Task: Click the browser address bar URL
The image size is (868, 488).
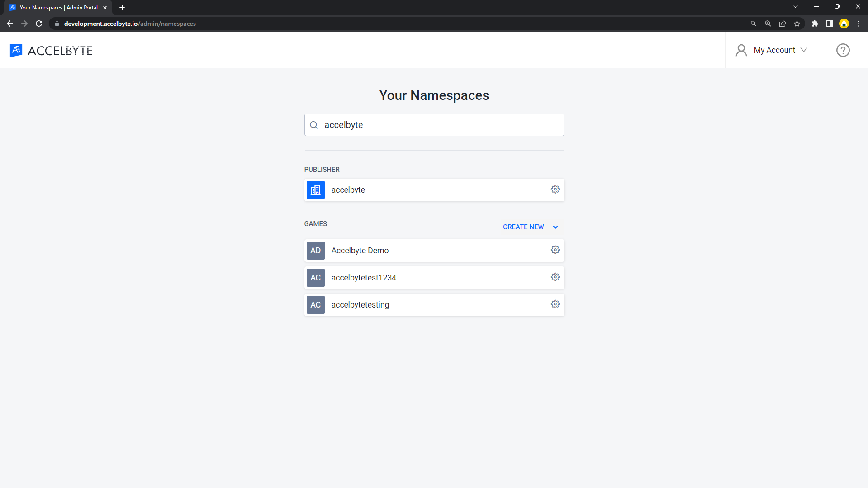Action: point(130,24)
